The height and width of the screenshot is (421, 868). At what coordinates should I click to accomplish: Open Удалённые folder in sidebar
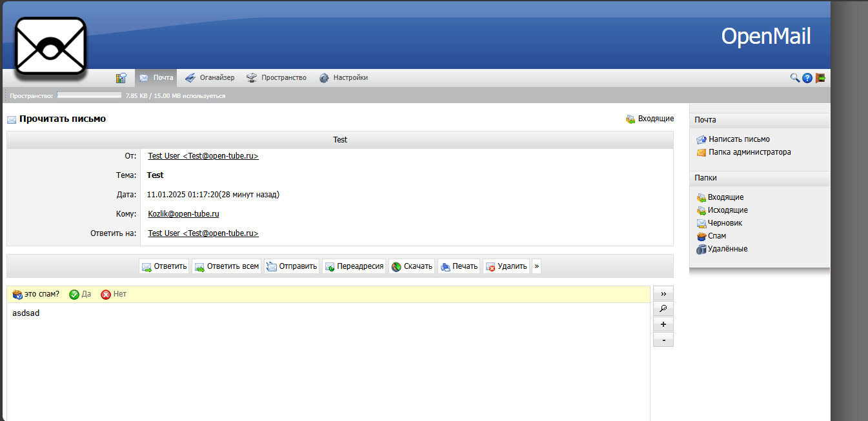(722, 249)
